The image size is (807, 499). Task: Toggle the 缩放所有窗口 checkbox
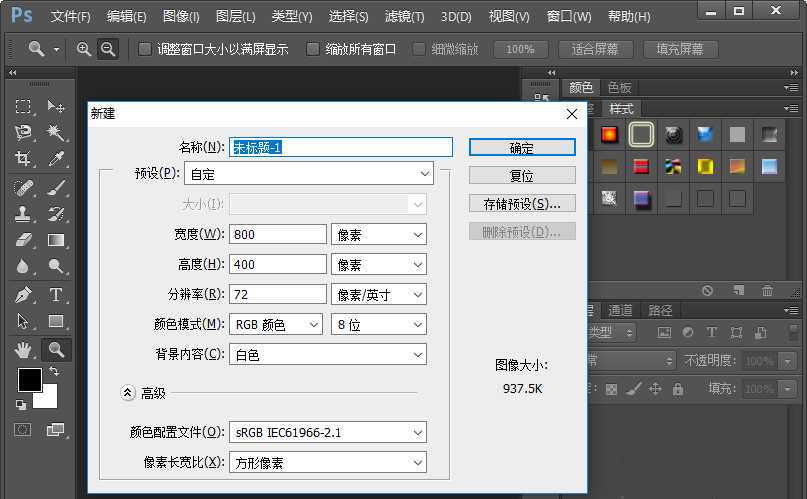pyautogui.click(x=313, y=49)
